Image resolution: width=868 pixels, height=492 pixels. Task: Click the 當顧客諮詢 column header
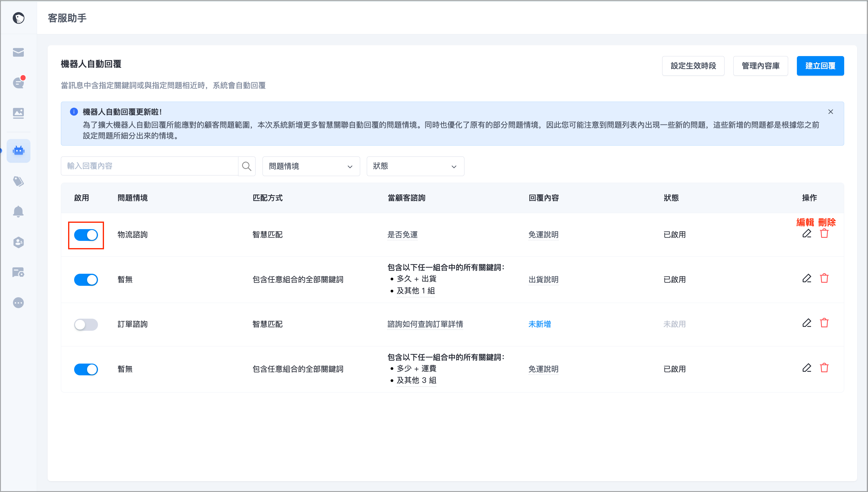406,198
